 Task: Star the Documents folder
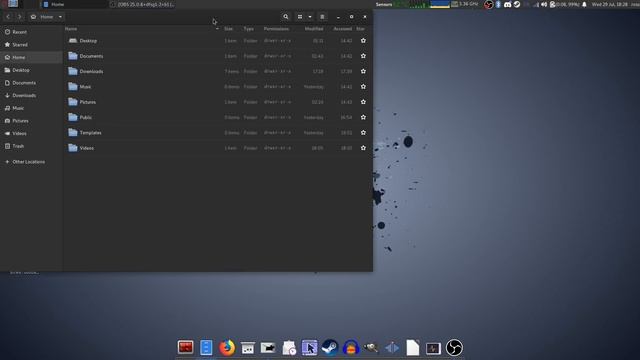[363, 56]
